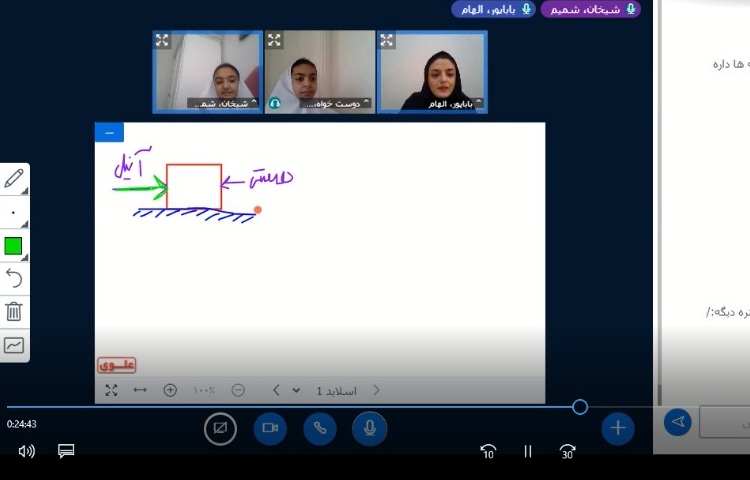Zoom out of the slide
Screen dimensions: 750x480
tap(238, 390)
